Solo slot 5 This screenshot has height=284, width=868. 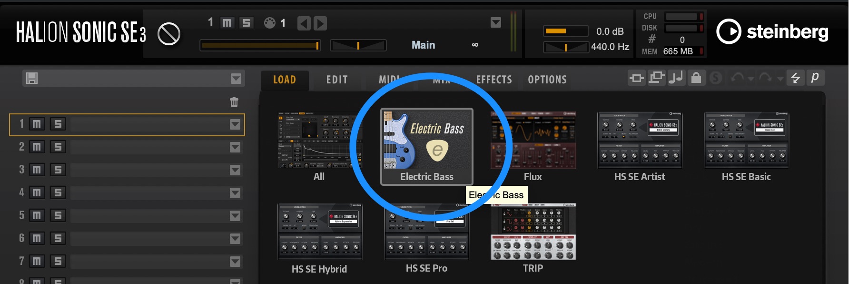58,216
